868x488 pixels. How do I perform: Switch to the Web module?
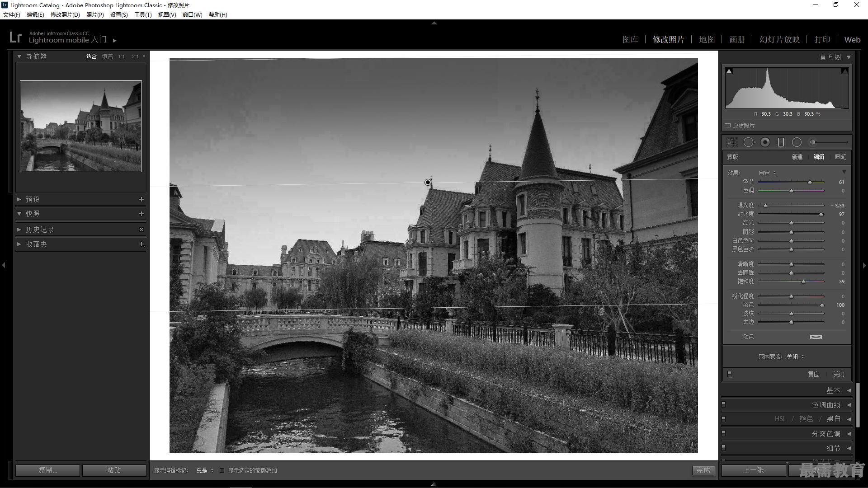pos(852,40)
